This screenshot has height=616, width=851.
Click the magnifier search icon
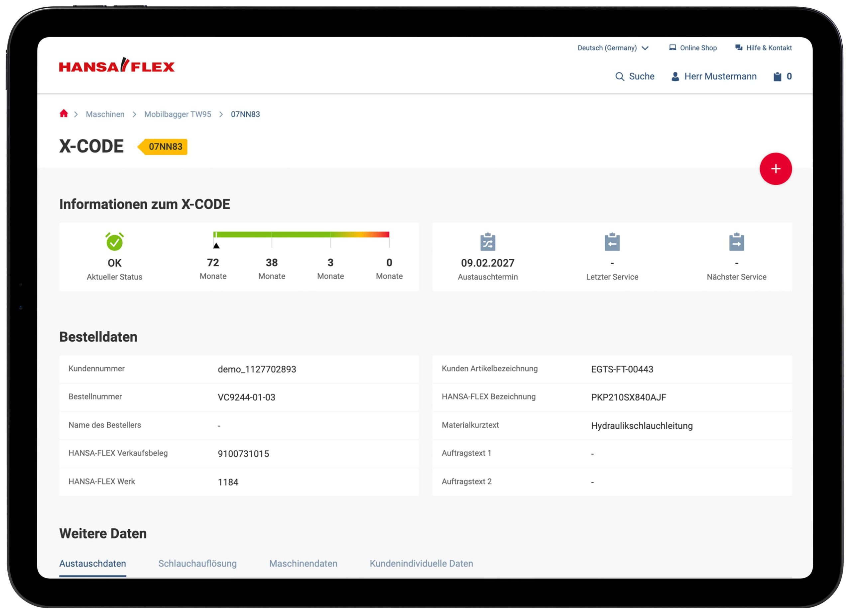coord(620,76)
